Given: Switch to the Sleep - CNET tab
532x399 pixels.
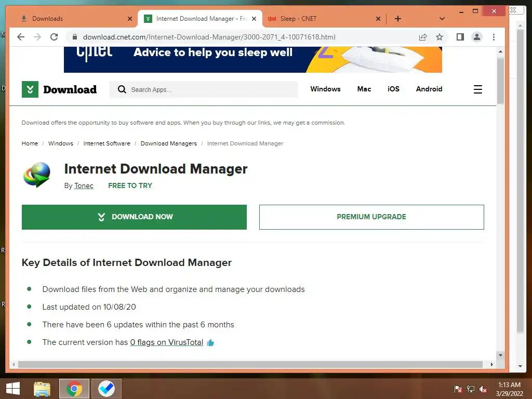Looking at the screenshot, I should [299, 19].
